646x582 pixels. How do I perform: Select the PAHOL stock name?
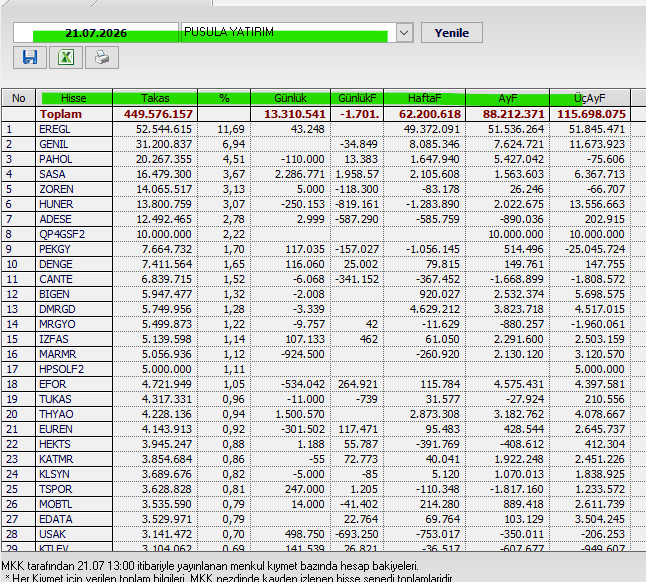[56, 159]
